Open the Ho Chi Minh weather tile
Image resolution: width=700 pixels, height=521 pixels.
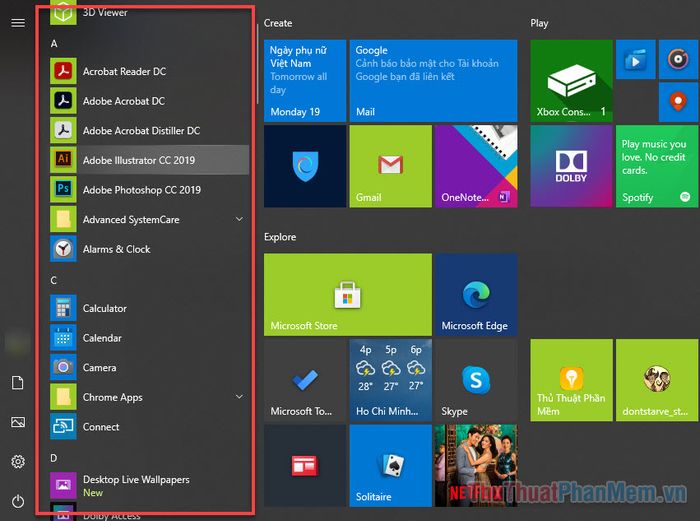point(391,380)
